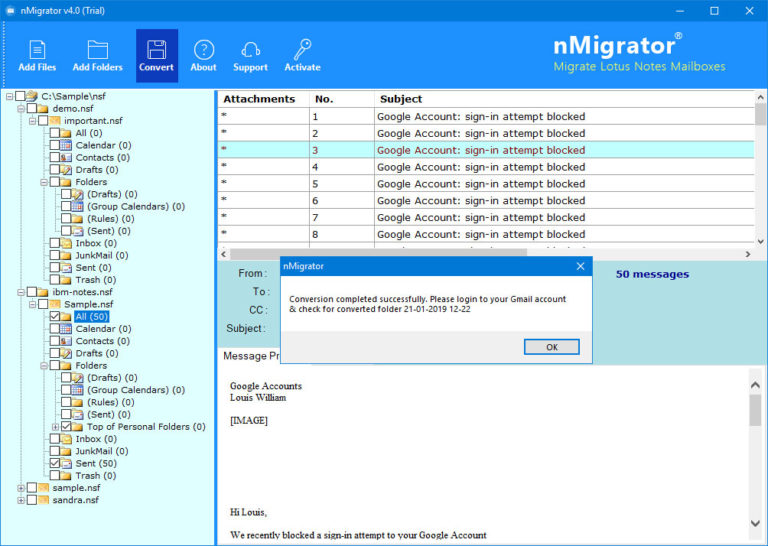Uncheck Top of Personal Folders checkbox
The image size is (768, 546).
(x=67, y=427)
